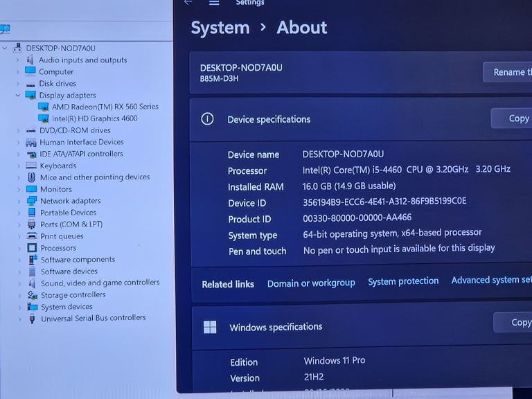The width and height of the screenshot is (532, 399).
Task: Collapse the Display adapters node
Action: click(x=18, y=96)
